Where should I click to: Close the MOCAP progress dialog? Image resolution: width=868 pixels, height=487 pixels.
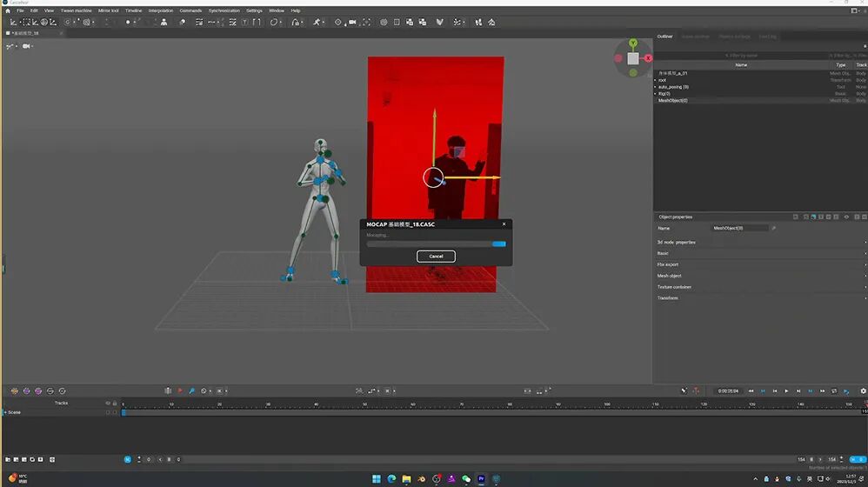pyautogui.click(x=504, y=224)
